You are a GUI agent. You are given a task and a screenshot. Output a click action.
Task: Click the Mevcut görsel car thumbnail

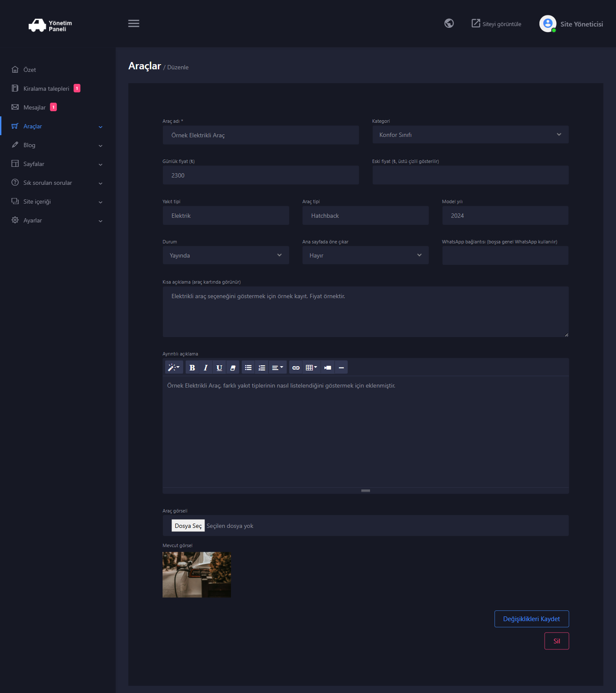coord(197,575)
